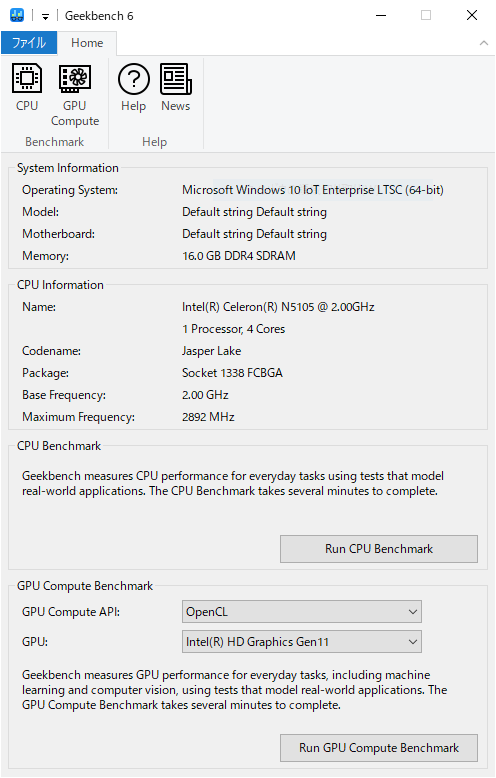Select the operating system value text
496x778 pixels.
[312, 190]
